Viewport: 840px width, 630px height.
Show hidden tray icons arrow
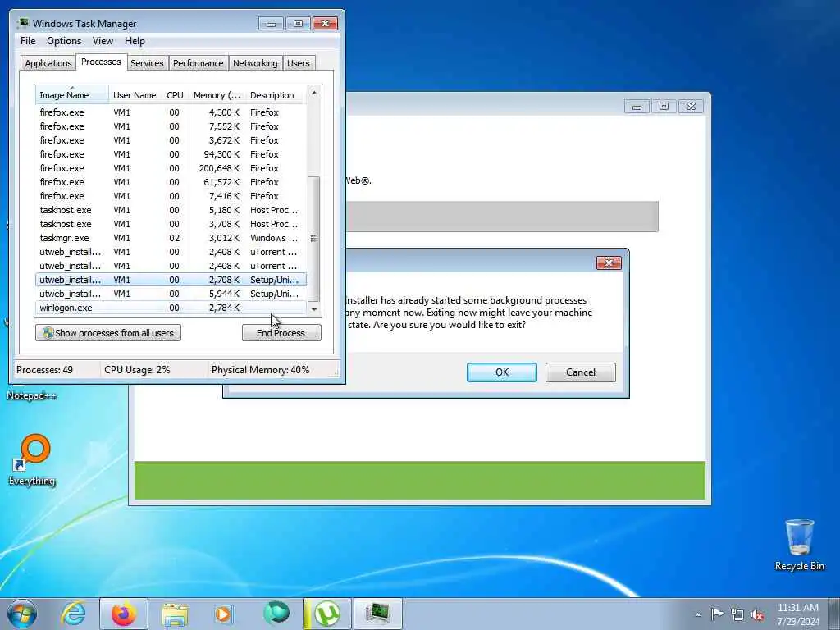(697, 614)
